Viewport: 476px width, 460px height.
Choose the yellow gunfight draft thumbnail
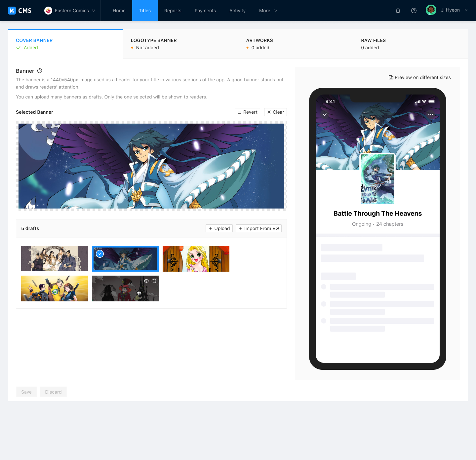click(x=55, y=288)
